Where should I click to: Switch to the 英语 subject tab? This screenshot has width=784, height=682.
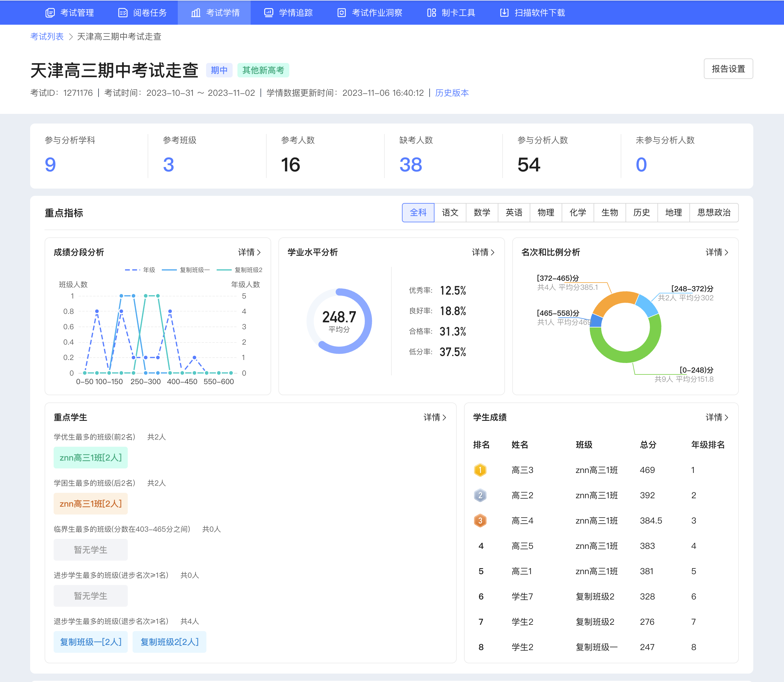[514, 212]
